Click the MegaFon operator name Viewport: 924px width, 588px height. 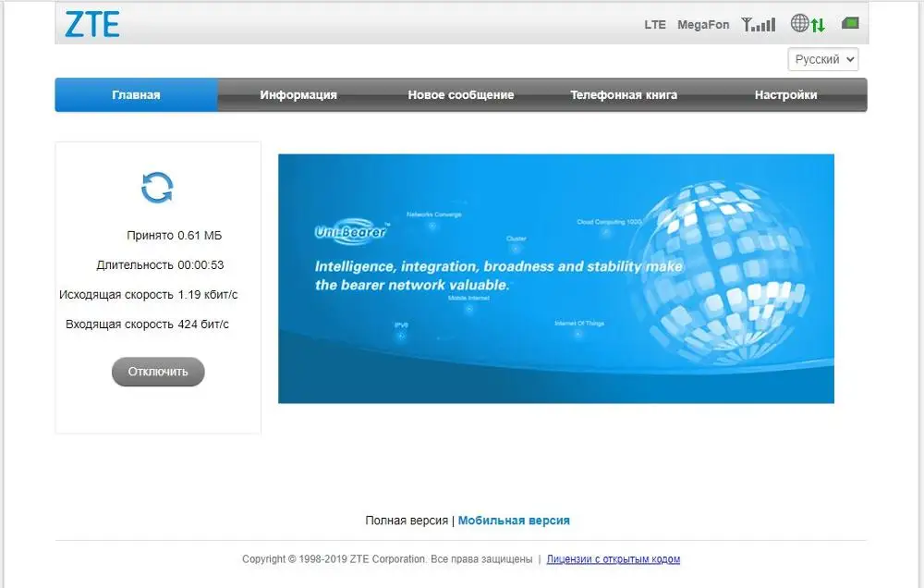tap(703, 25)
